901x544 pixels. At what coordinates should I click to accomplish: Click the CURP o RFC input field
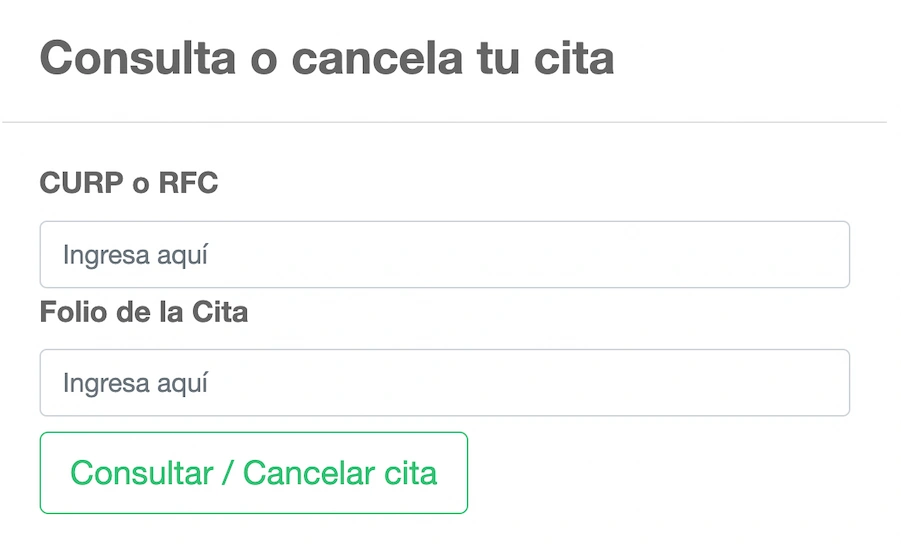tap(444, 255)
